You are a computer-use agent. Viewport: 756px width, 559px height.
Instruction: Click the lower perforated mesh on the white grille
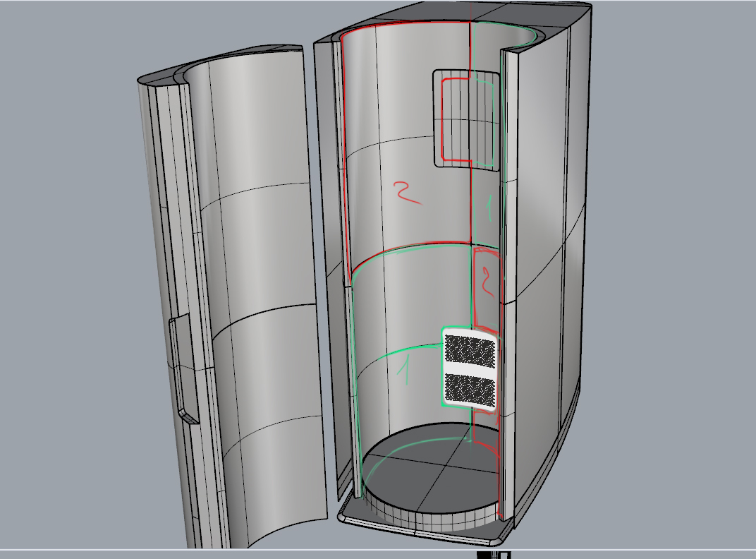coord(469,387)
